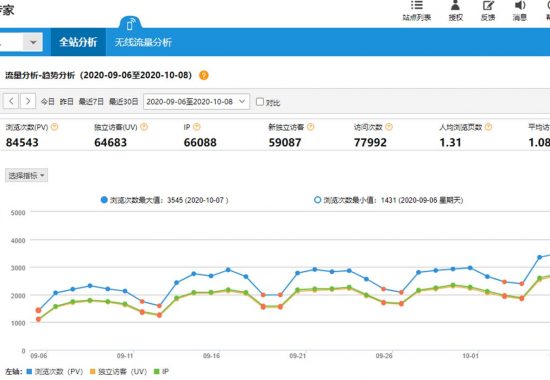Click the UV value 64683
The height and width of the screenshot is (380, 550).
110,142
